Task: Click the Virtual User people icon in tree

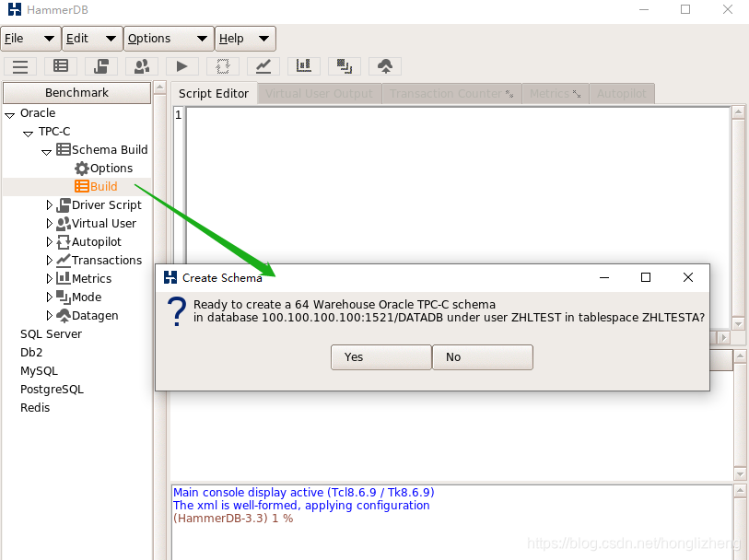Action: [64, 224]
